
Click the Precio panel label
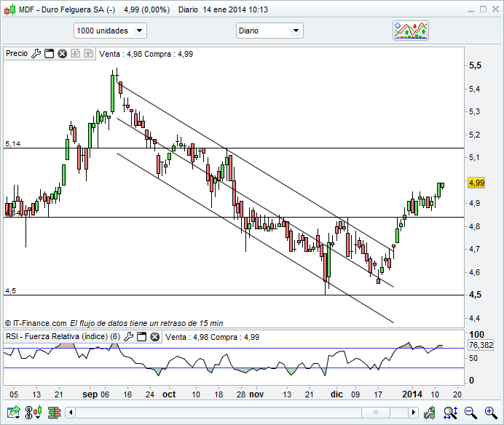[17, 53]
